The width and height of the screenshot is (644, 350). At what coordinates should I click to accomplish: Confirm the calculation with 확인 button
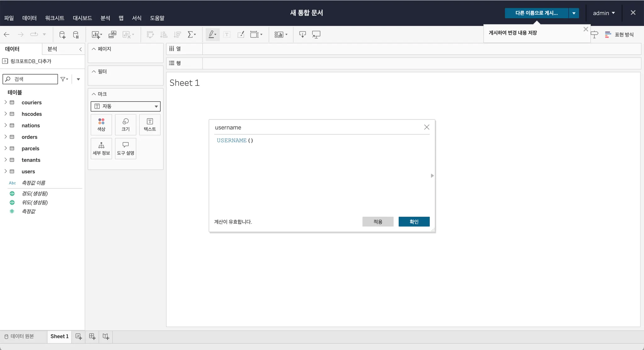coord(414,222)
